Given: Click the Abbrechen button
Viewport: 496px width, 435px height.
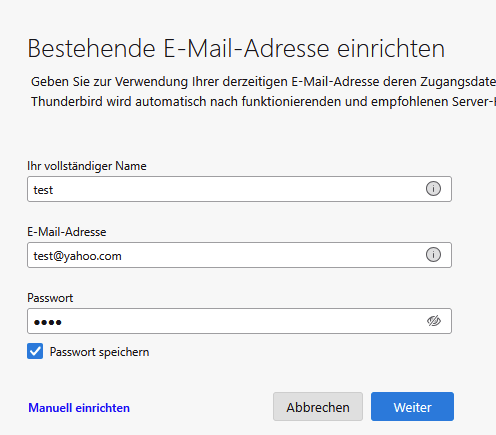Looking at the screenshot, I should 318,407.
